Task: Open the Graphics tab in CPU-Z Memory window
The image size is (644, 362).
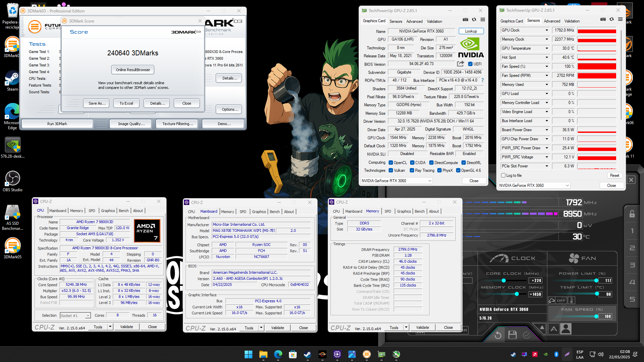Action: coord(404,211)
